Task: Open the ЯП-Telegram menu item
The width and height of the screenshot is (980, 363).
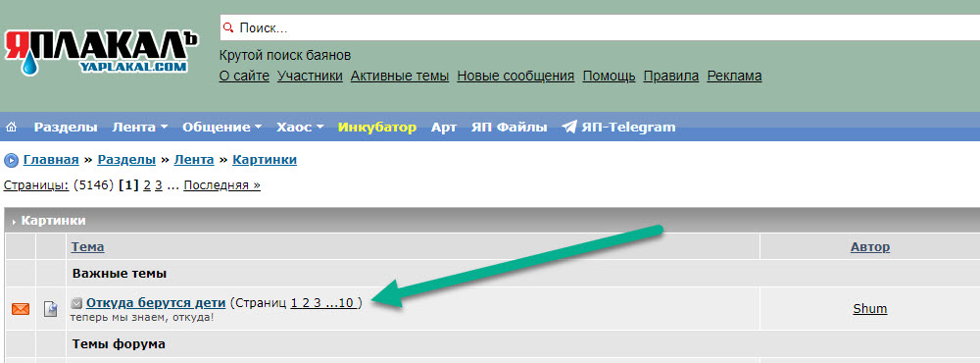Action: [629, 128]
